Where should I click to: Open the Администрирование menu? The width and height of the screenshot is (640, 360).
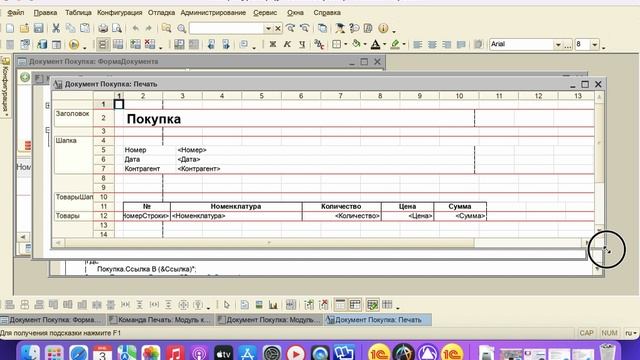[x=213, y=13]
